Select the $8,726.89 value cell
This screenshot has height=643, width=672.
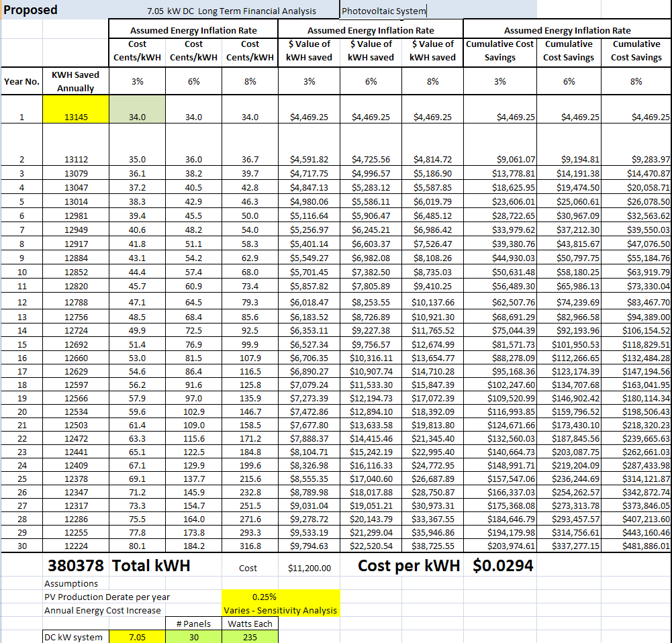(x=371, y=317)
